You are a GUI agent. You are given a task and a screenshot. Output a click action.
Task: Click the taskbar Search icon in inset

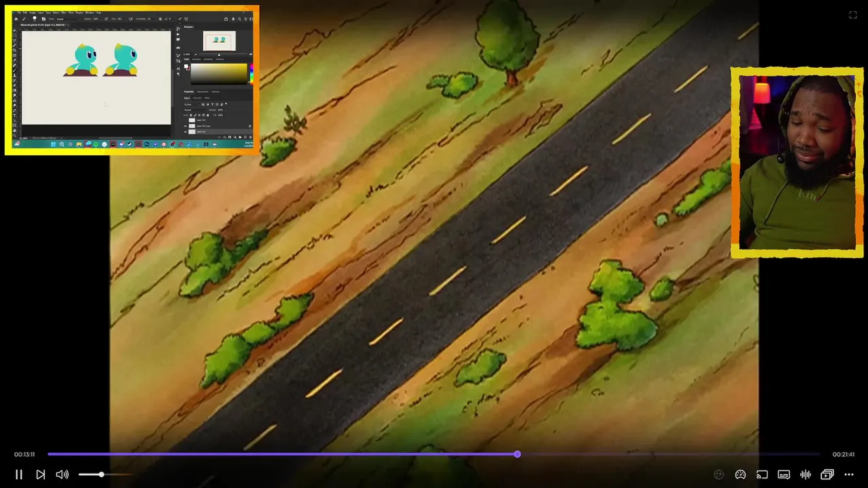(x=62, y=144)
